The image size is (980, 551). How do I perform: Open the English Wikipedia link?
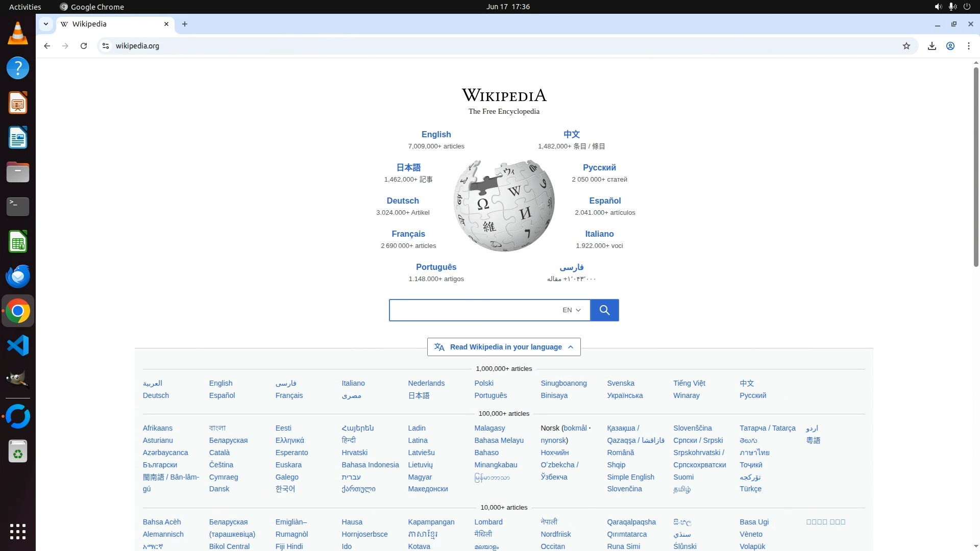click(x=436, y=134)
